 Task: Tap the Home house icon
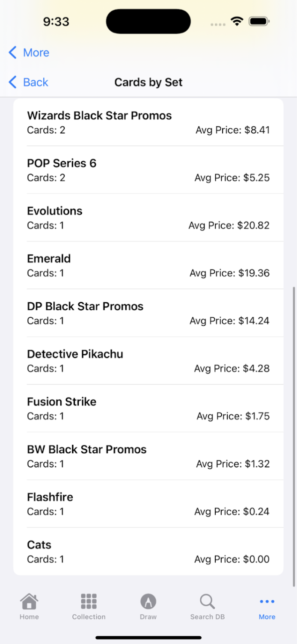click(29, 602)
